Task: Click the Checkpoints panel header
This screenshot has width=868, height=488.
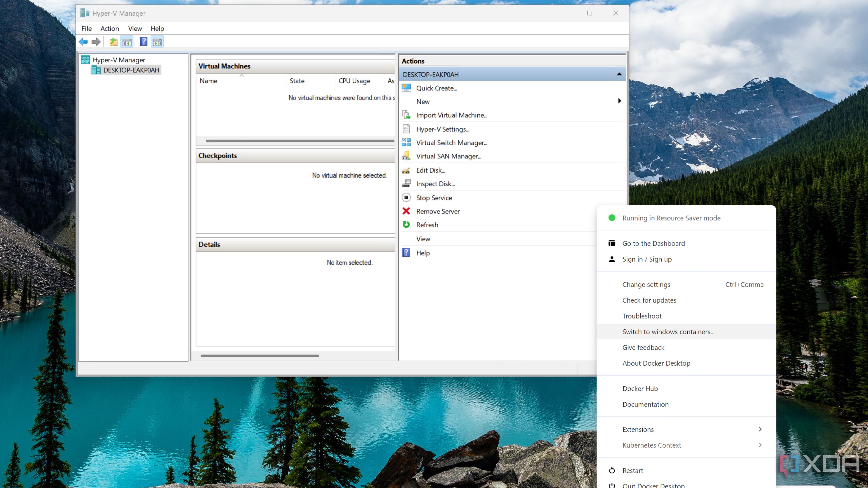Action: click(x=295, y=156)
